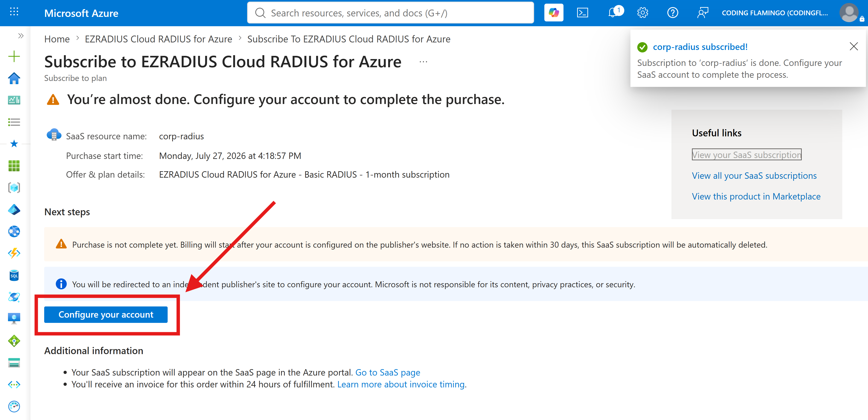
Task: Open Resource groups cube icon
Action: pos(14,188)
